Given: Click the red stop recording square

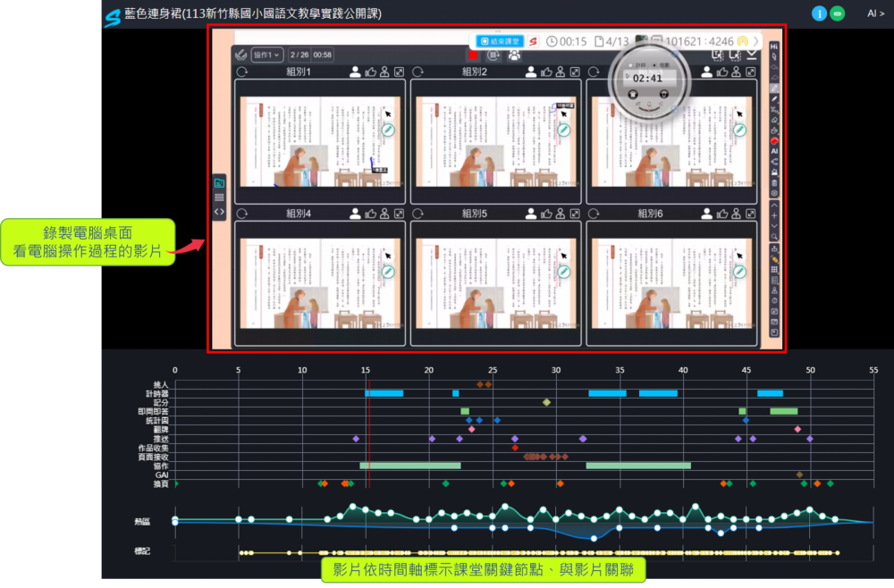Looking at the screenshot, I should [473, 55].
